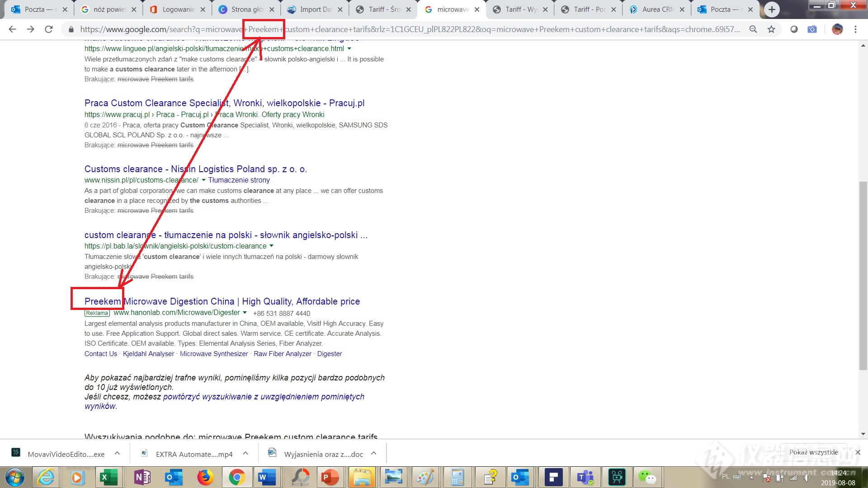Open Microsoft Teams from the taskbar
Viewport: 868px width, 488px height.
[x=585, y=477]
